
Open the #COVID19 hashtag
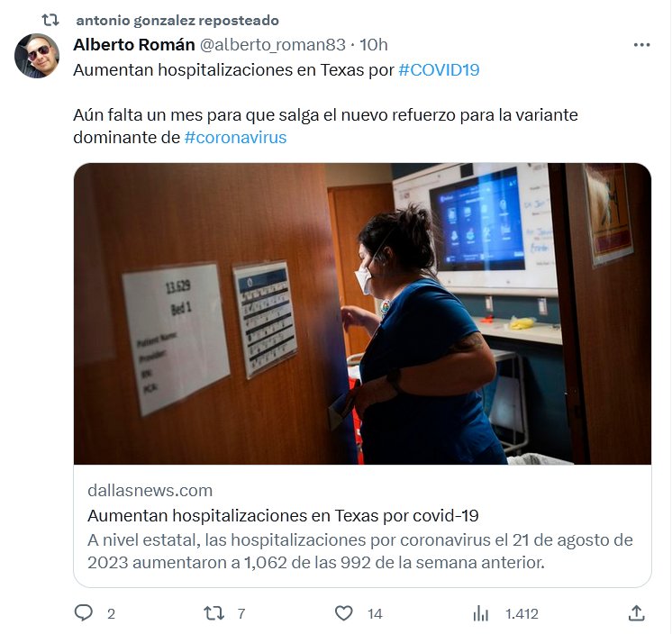(x=439, y=70)
